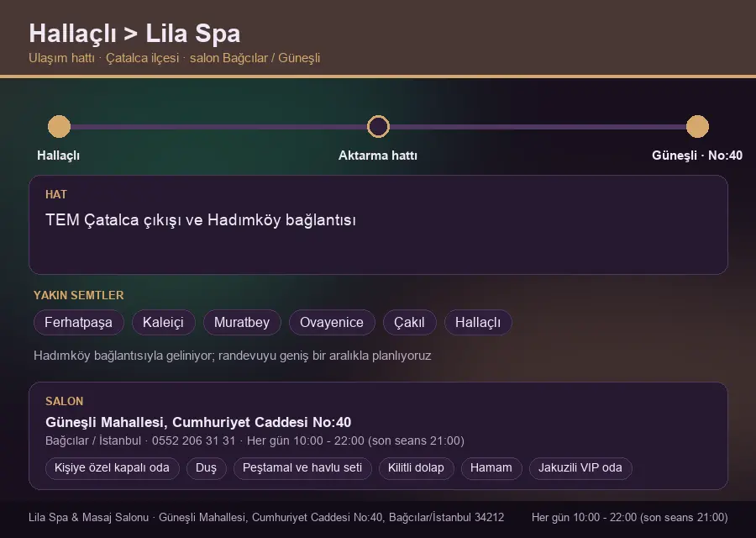The image size is (756, 538).
Task: Select the Çakıl neighborhood chip
Action: coord(409,322)
